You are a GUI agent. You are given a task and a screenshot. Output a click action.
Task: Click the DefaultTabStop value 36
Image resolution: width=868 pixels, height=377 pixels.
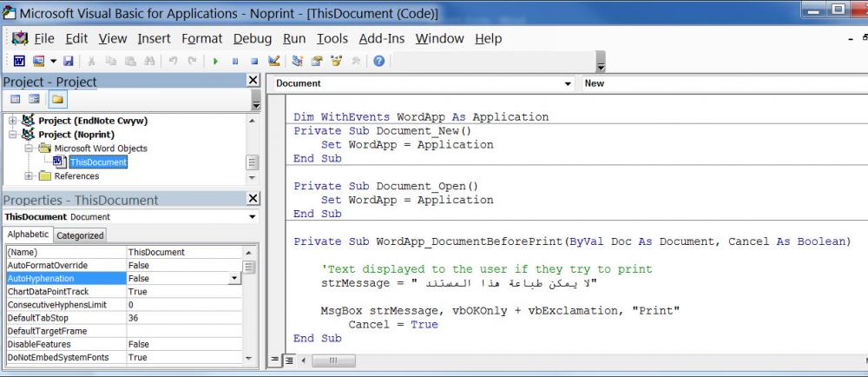click(184, 318)
